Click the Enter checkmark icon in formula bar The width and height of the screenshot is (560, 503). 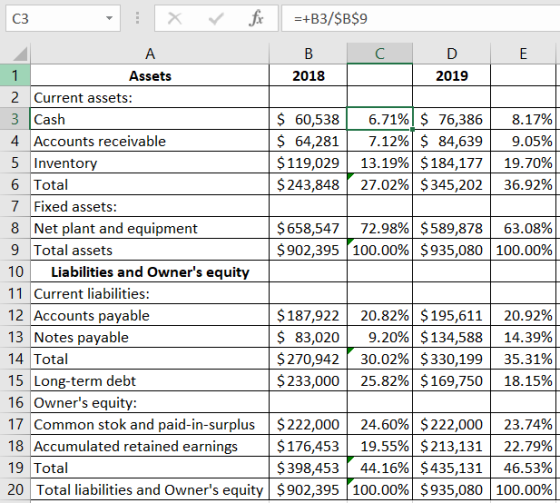[x=216, y=18]
